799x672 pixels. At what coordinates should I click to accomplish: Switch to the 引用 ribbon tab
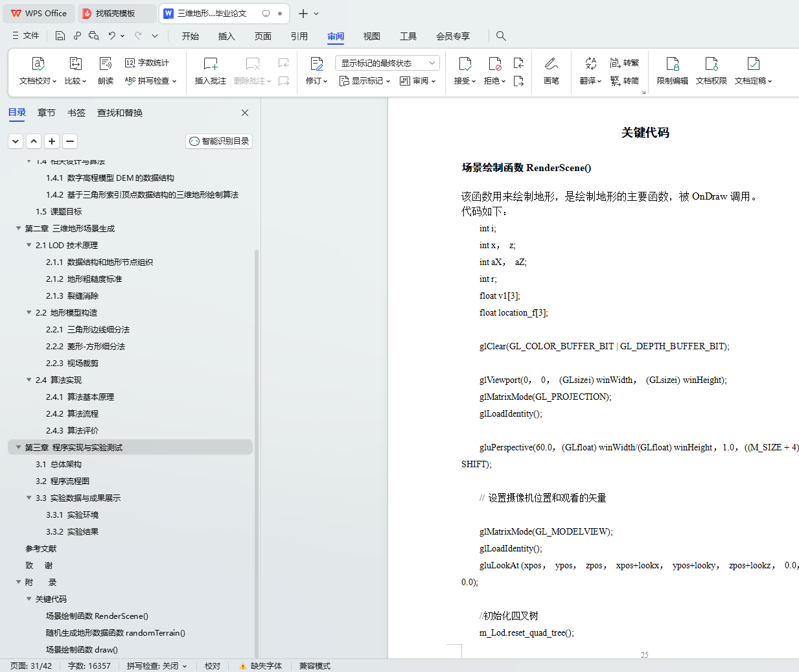(299, 36)
